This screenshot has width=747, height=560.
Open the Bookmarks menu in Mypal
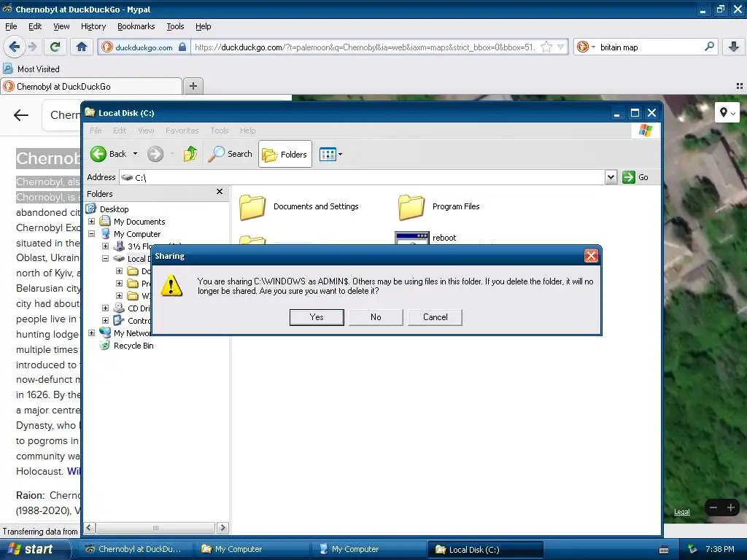136,26
